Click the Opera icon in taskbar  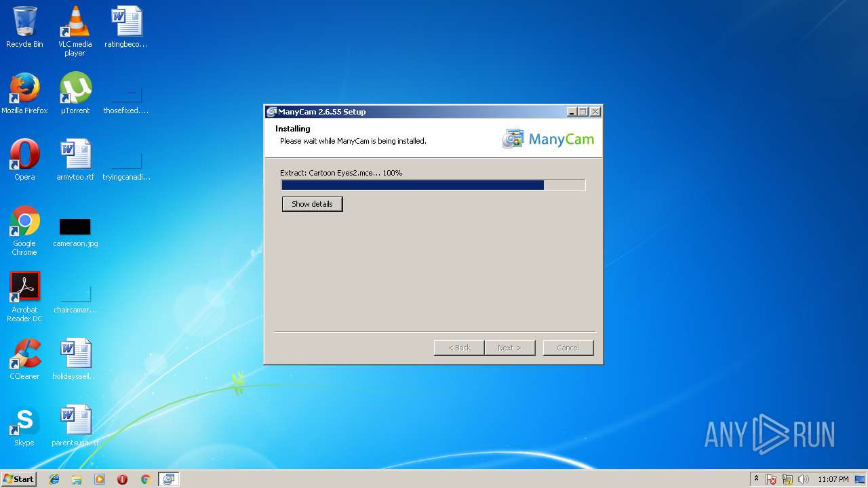point(122,479)
